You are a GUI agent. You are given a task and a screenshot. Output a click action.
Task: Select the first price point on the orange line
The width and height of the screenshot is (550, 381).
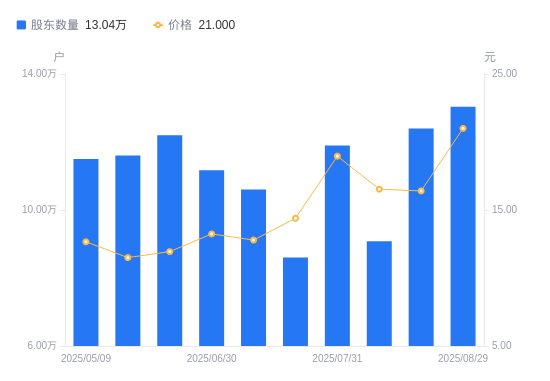(86, 242)
